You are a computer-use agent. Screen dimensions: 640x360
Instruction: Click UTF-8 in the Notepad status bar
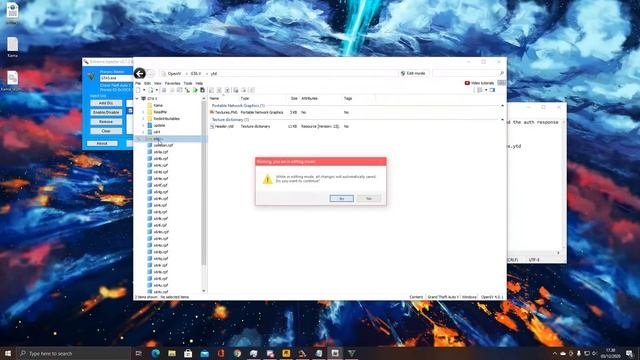(x=534, y=260)
